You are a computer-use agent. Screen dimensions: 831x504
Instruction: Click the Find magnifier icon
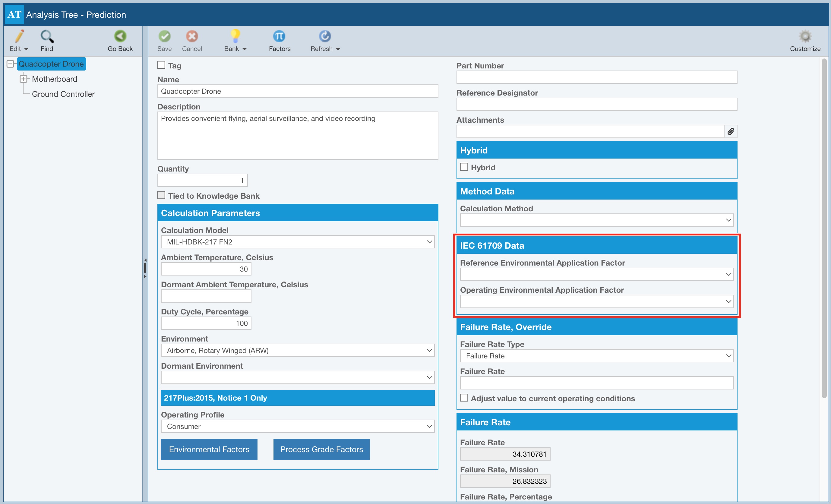coord(47,36)
